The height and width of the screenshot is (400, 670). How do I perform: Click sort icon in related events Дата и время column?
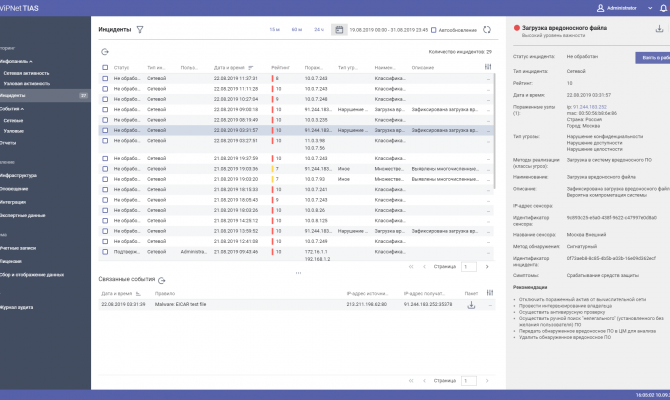point(138,294)
